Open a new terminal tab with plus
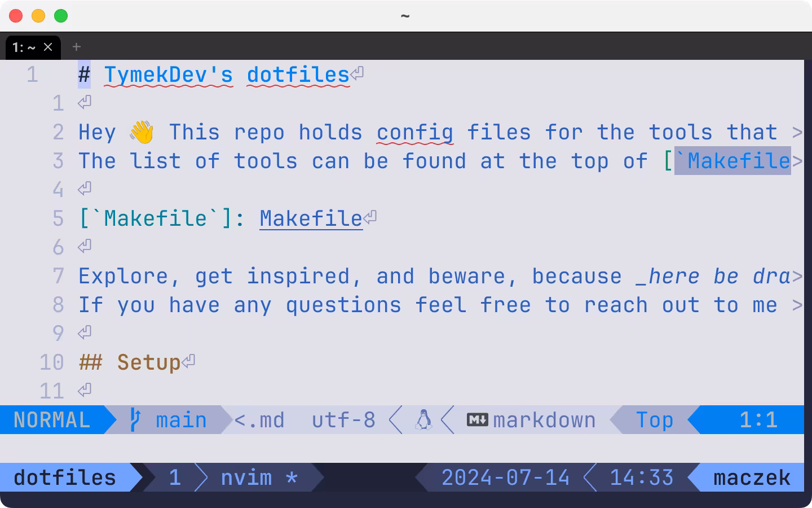Screen dimensions: 812x508 (x=77, y=47)
